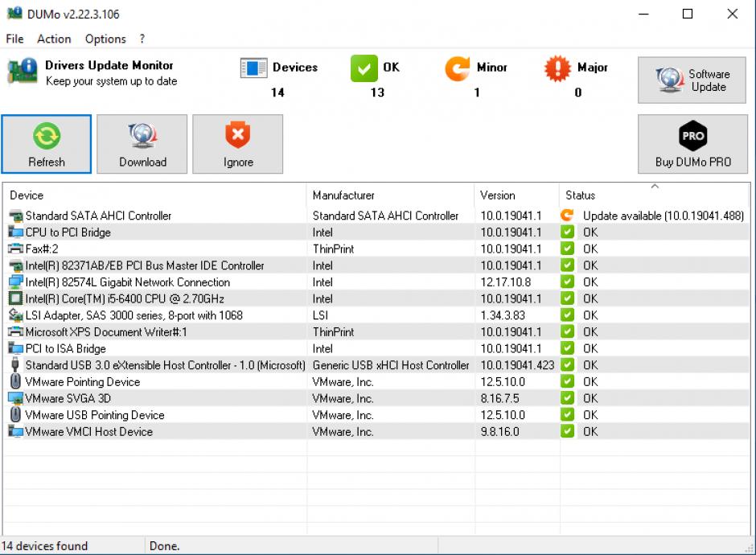Click the red Major updates icon
Screen dimensions: 756x555
557,68
